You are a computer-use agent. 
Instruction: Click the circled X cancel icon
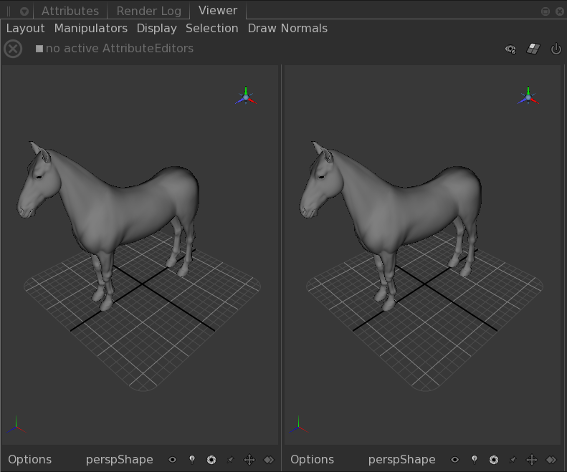click(13, 49)
